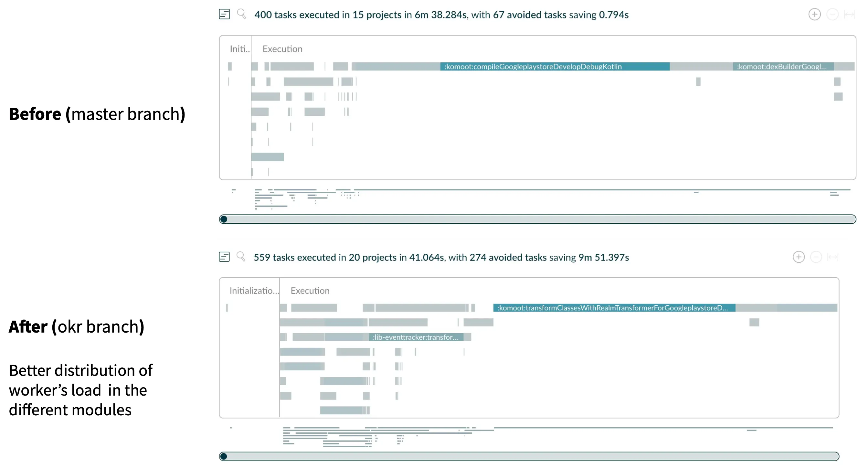Click the bottom timeline's search magnifier icon
Screen dimensions: 868x468
coord(241,257)
